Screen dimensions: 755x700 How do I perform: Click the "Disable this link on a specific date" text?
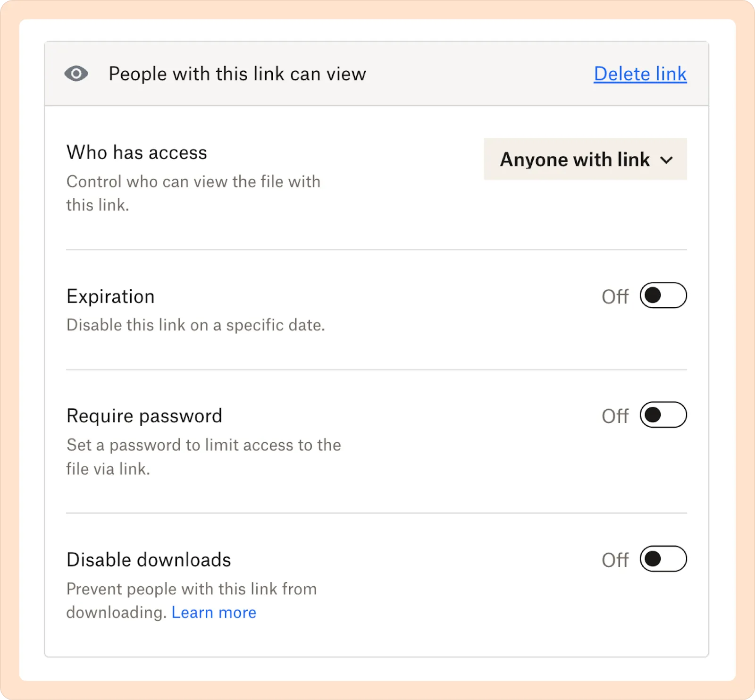[195, 325]
